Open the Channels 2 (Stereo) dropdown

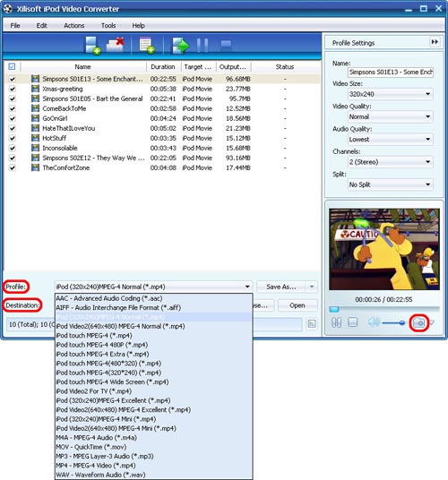[x=391, y=162]
